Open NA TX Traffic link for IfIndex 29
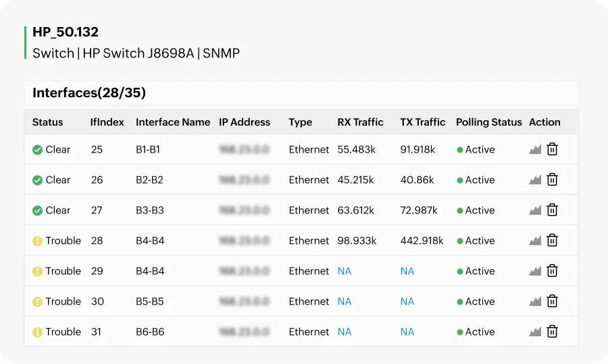The width and height of the screenshot is (608, 364). tap(407, 271)
